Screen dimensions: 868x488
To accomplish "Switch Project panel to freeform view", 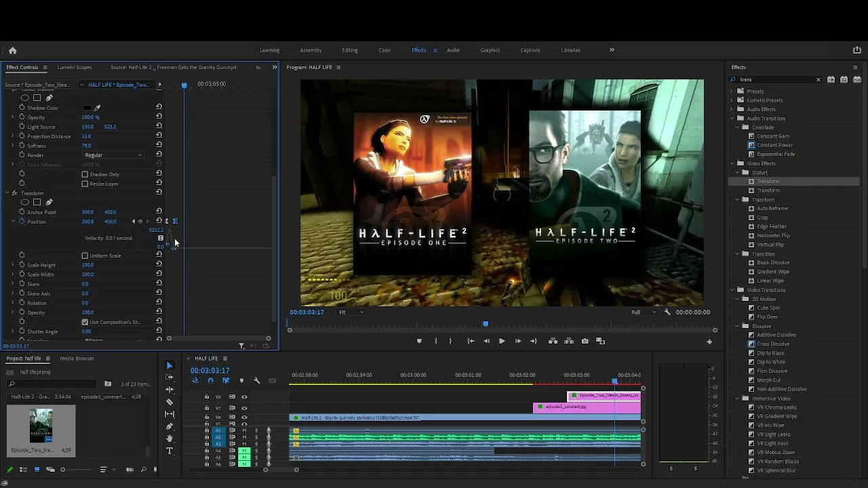I will [x=50, y=470].
